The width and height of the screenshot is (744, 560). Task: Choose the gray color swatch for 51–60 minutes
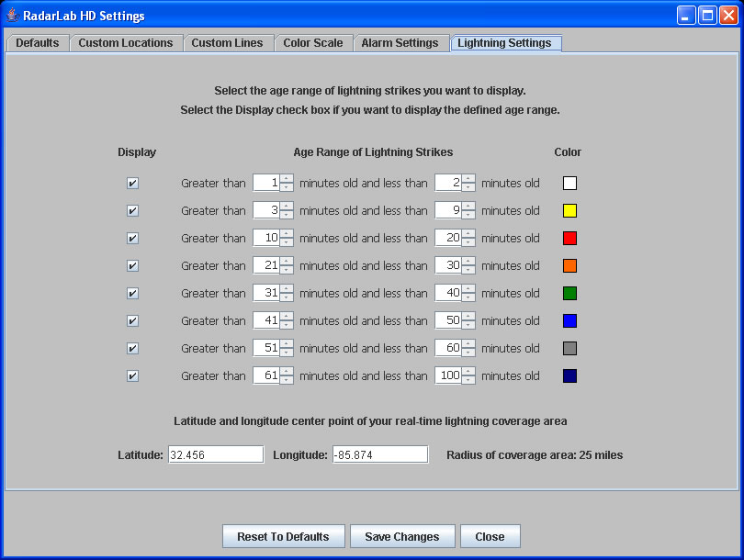click(569, 348)
